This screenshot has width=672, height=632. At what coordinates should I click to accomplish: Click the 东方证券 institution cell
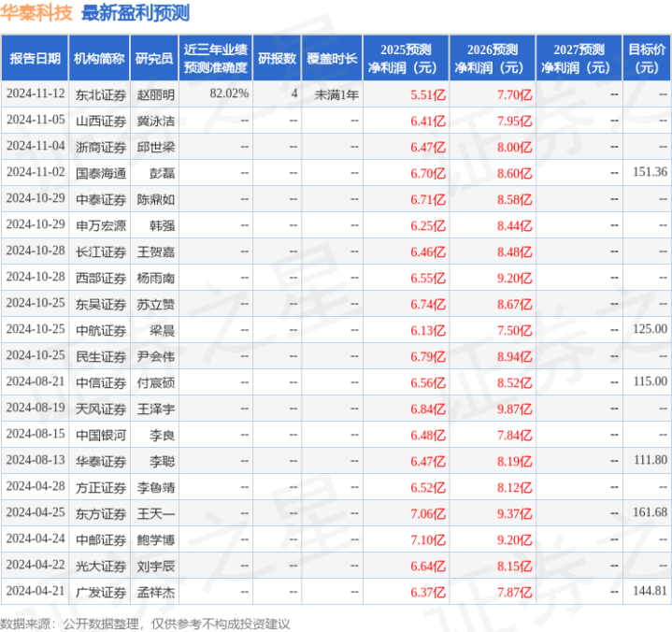pos(101,513)
